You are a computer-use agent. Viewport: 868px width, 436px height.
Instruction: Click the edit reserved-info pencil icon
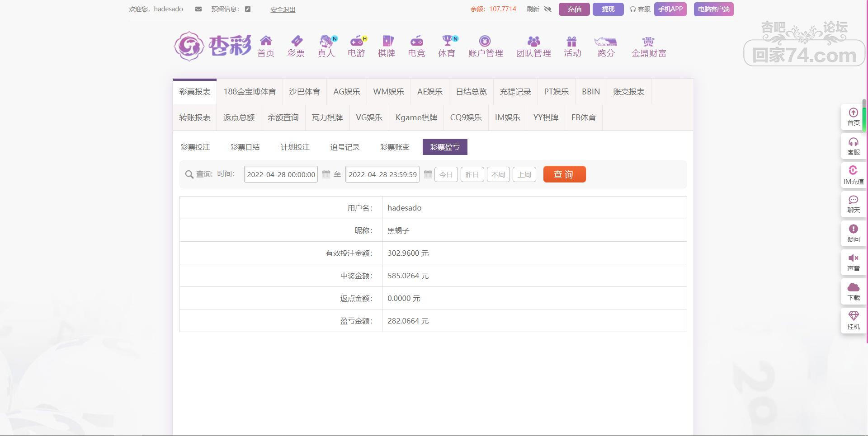(x=248, y=9)
